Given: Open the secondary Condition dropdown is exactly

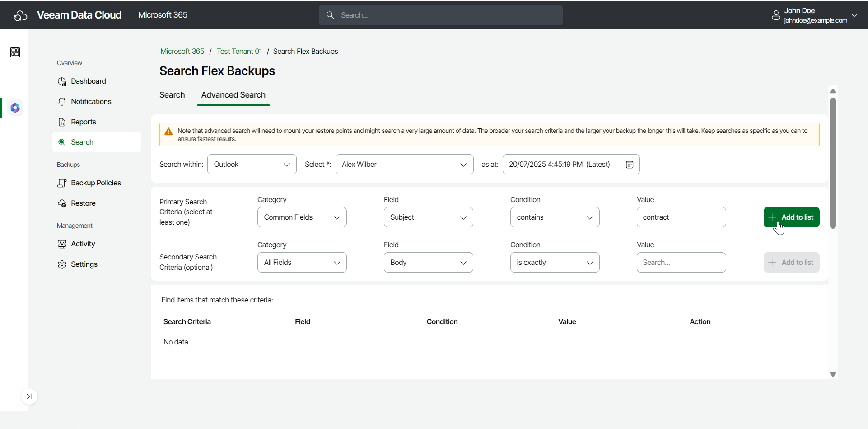Looking at the screenshot, I should pyautogui.click(x=555, y=263).
